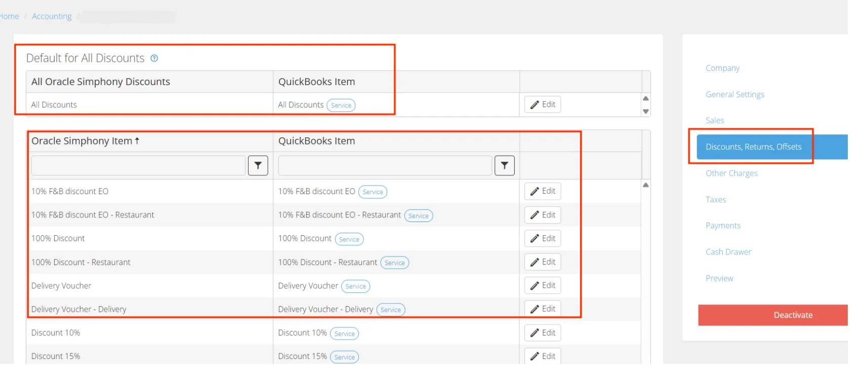The height and width of the screenshot is (373, 868).
Task: Go to Accounting in the breadcrumb
Action: [52, 16]
